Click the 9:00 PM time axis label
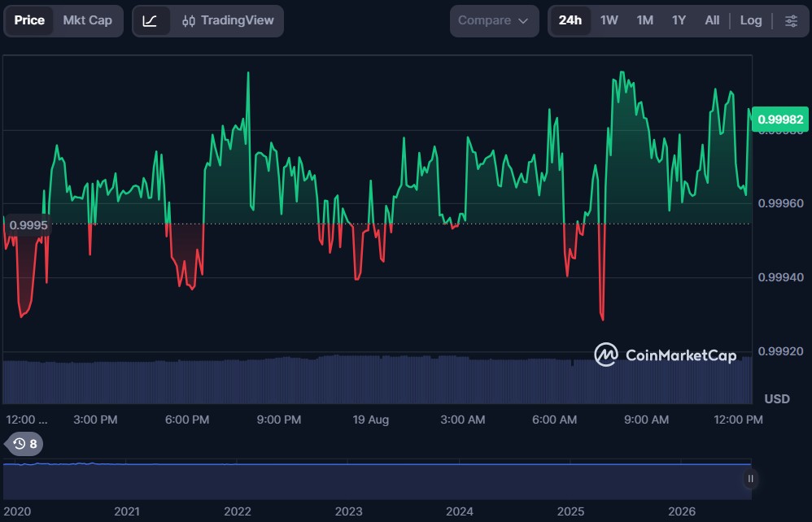 pos(278,420)
